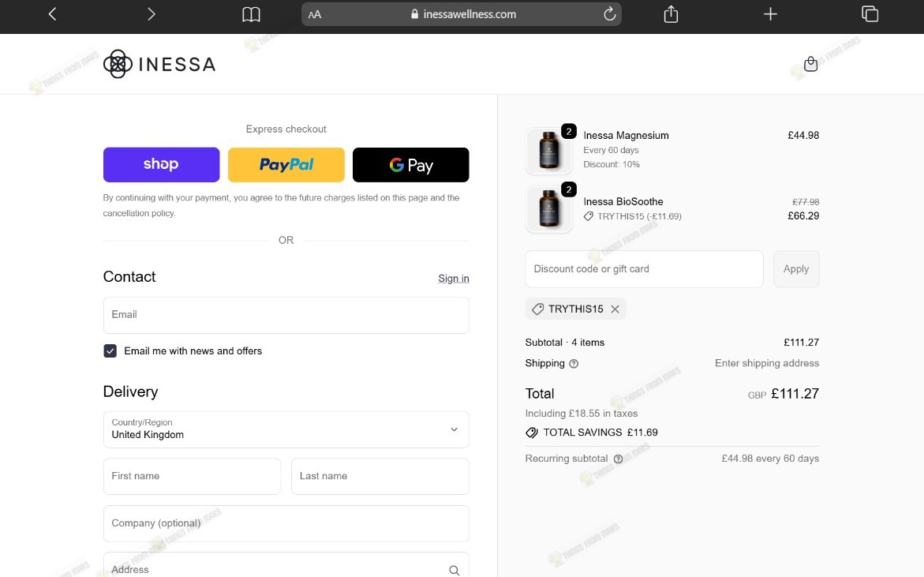Pay with the PayPal button

click(x=286, y=164)
